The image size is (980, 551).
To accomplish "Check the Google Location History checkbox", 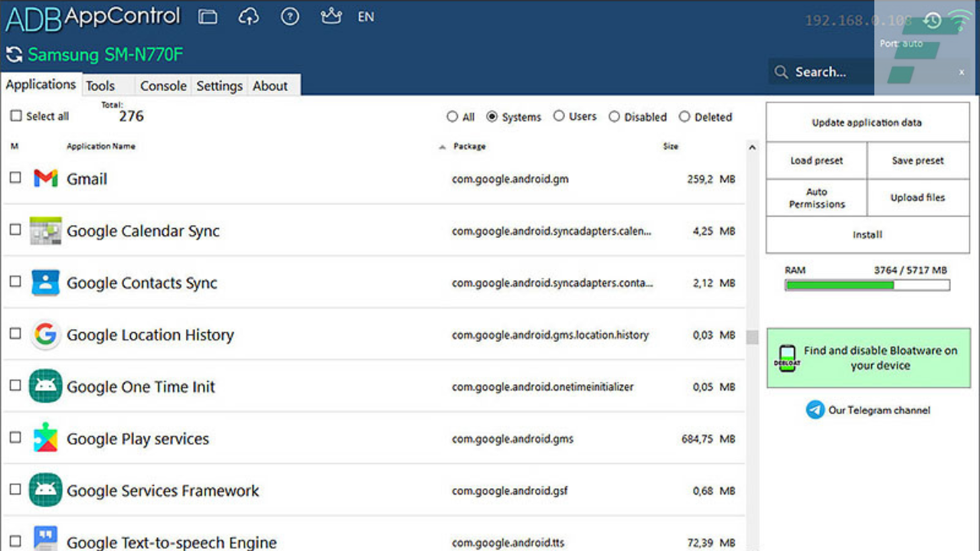I will click(x=15, y=333).
